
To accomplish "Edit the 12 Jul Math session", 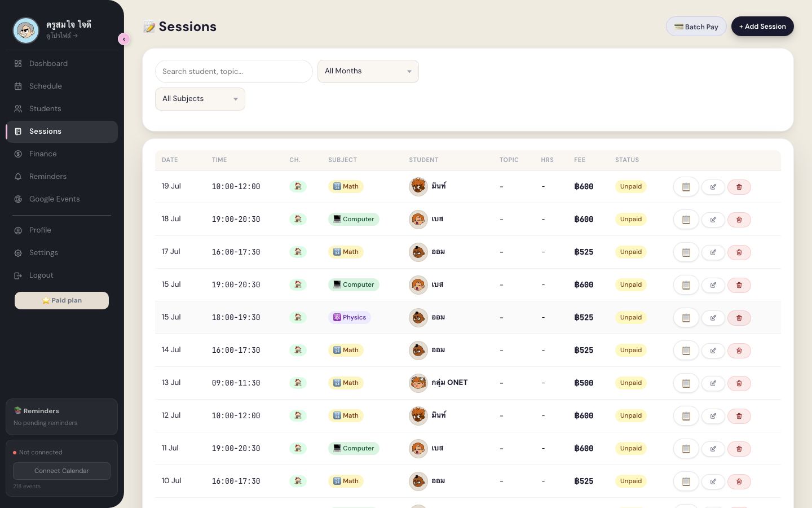I will 713,416.
